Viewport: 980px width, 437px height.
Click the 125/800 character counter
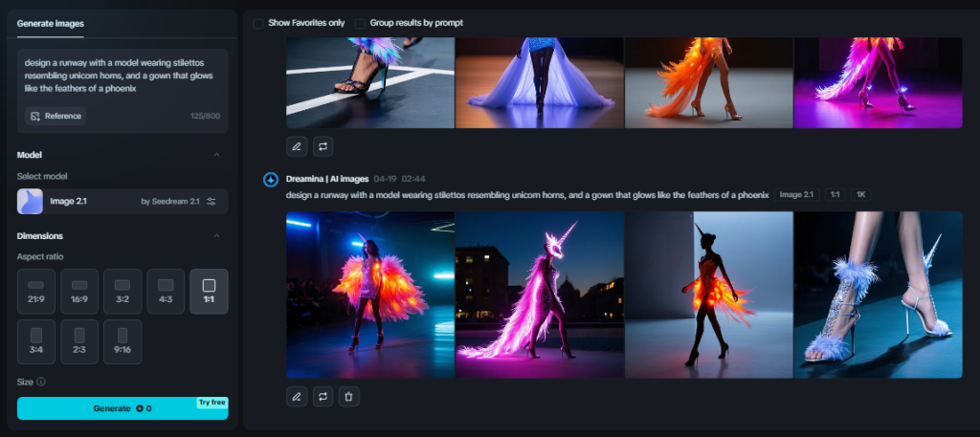(x=205, y=116)
